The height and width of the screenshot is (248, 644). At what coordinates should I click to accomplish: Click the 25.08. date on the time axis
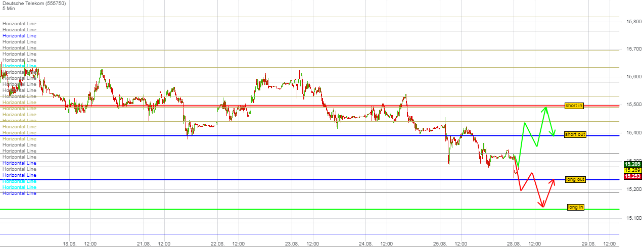tap(440, 243)
